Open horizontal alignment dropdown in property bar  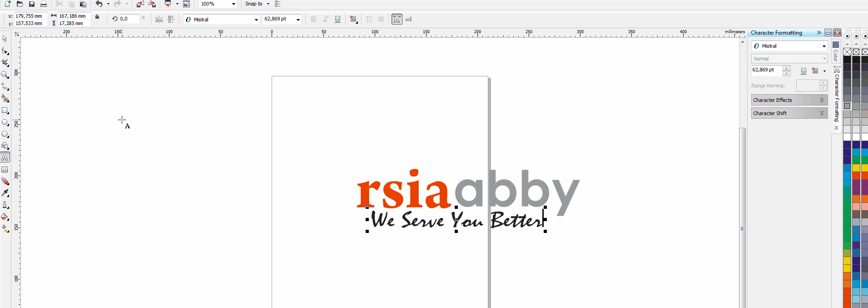(x=354, y=19)
